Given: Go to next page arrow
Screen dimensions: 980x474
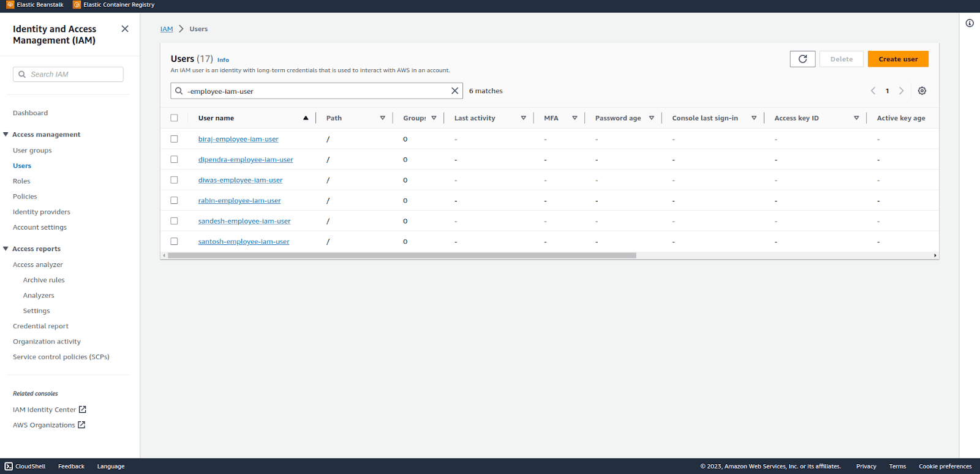Looking at the screenshot, I should pos(901,91).
